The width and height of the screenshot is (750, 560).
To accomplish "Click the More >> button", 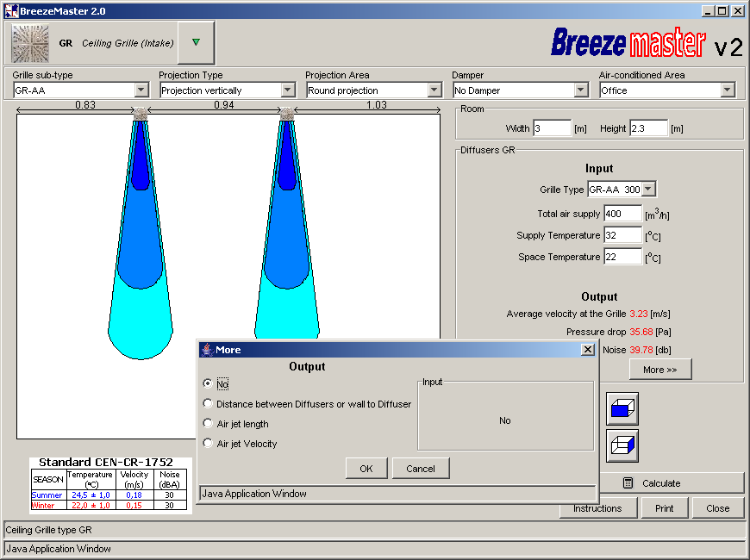I will click(660, 370).
